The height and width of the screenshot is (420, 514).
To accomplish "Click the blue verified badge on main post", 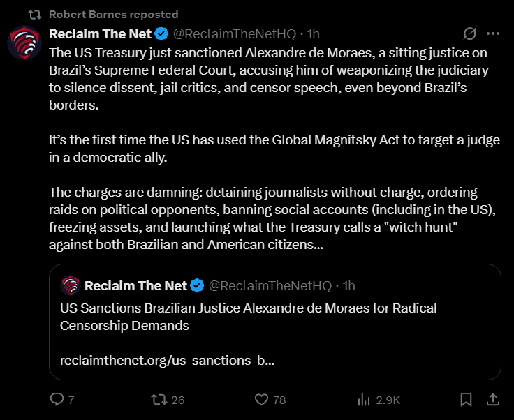I will click(x=161, y=33).
